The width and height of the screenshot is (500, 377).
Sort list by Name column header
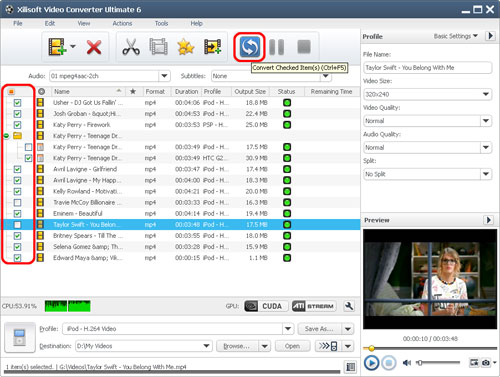[x=88, y=91]
